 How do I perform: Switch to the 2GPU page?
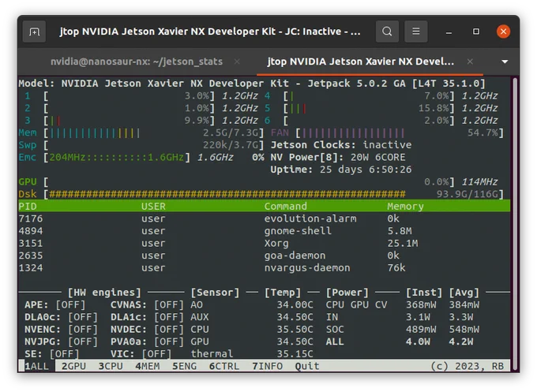pos(73,366)
